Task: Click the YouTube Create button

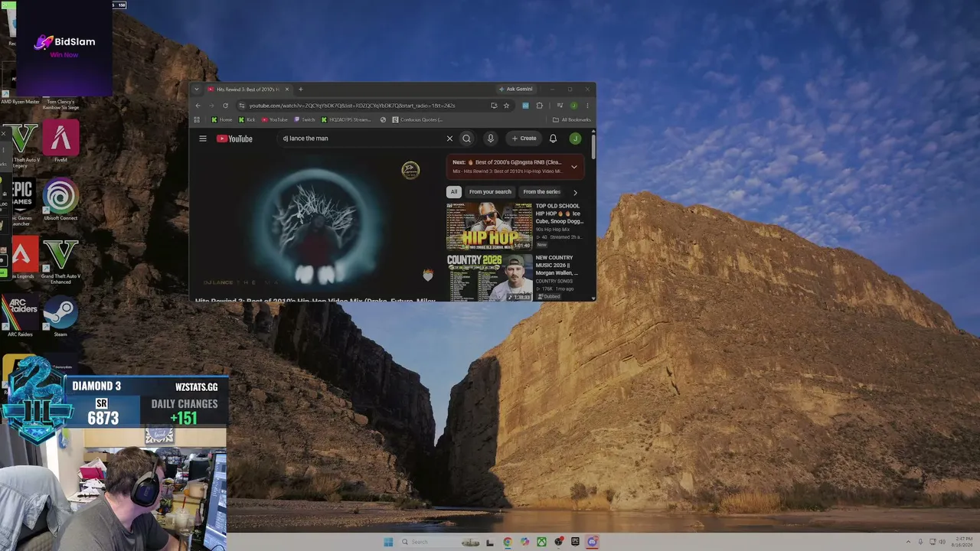Action: pyautogui.click(x=524, y=139)
